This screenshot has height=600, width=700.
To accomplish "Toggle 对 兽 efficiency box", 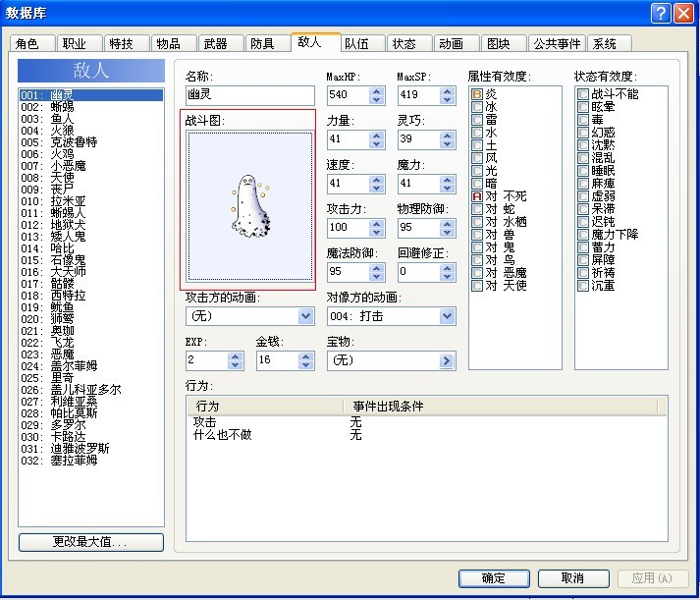I will click(x=477, y=235).
